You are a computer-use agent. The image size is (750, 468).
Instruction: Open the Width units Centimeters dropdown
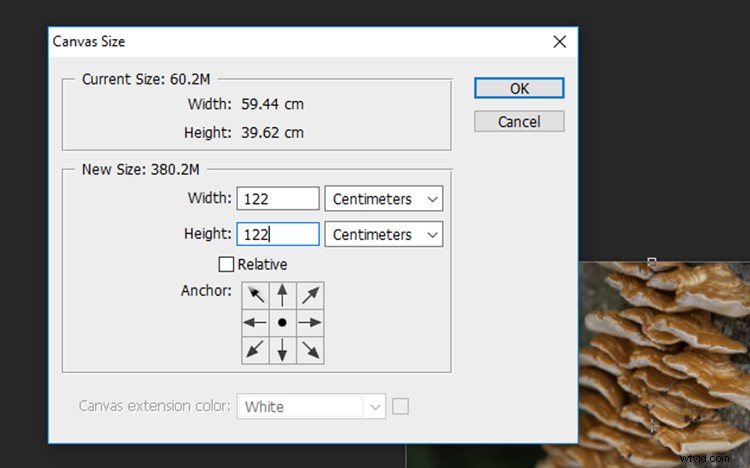(383, 199)
